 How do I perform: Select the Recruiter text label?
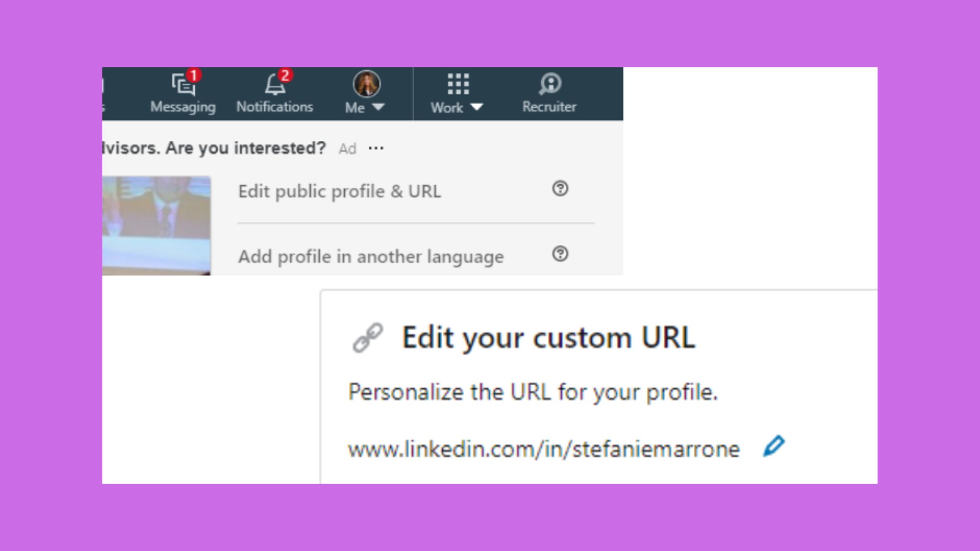click(549, 107)
